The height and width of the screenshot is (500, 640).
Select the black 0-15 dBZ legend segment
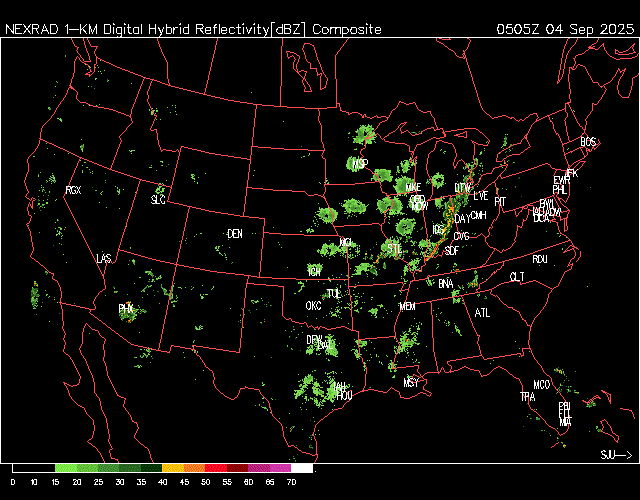coord(34,468)
